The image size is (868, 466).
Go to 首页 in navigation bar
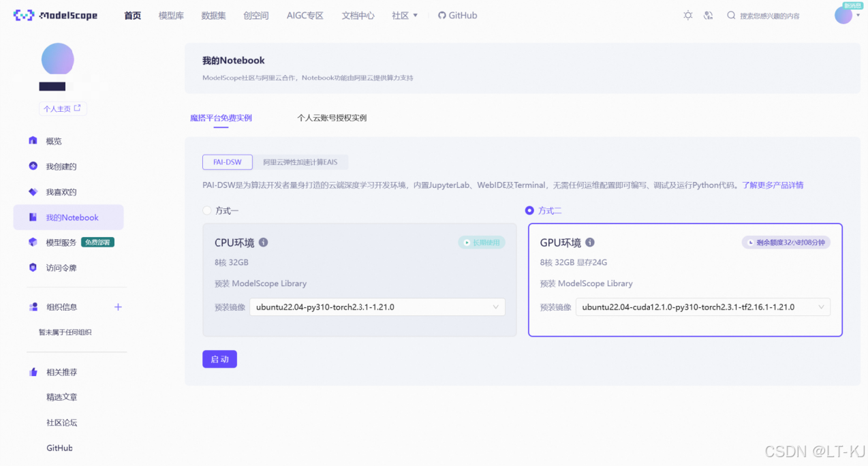click(133, 15)
